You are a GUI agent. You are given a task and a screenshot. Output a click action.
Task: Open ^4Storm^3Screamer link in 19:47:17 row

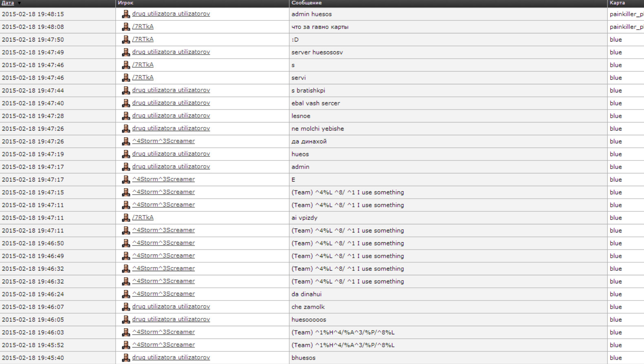click(163, 179)
